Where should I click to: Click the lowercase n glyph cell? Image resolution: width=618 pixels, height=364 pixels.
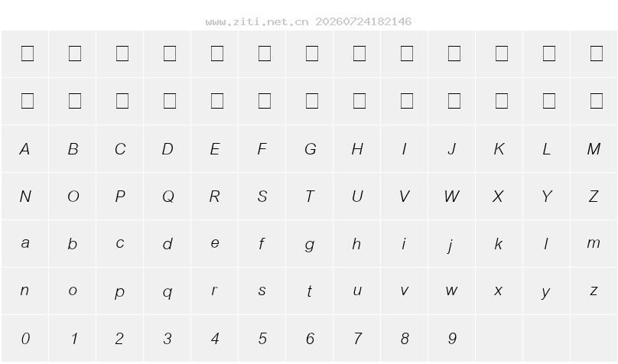click(24, 291)
